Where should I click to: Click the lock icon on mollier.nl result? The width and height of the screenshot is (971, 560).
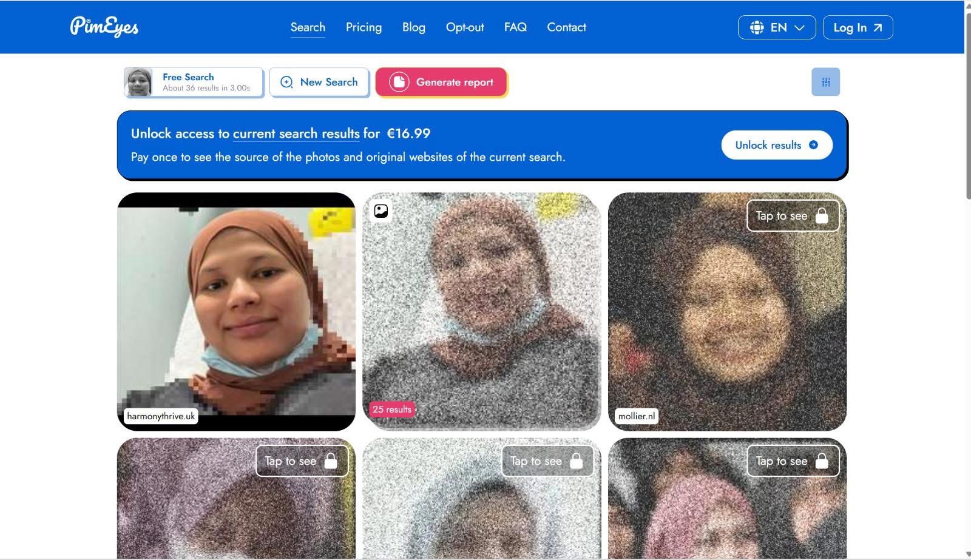coord(822,216)
